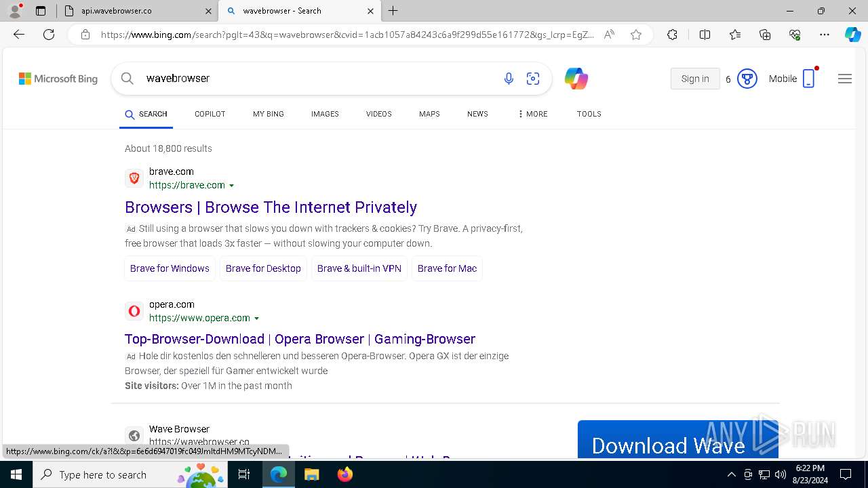This screenshot has height=488, width=868.
Task: Search using voice microphone icon
Action: 509,79
